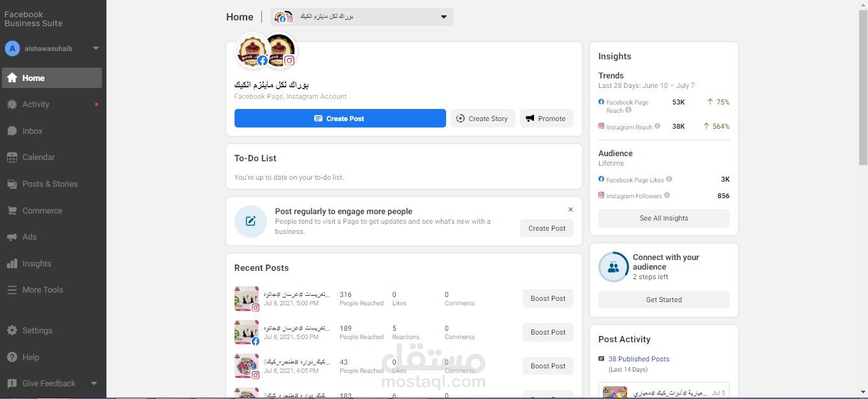Image resolution: width=868 pixels, height=399 pixels.
Task: Click the Instagram Reach info icon
Action: click(657, 126)
